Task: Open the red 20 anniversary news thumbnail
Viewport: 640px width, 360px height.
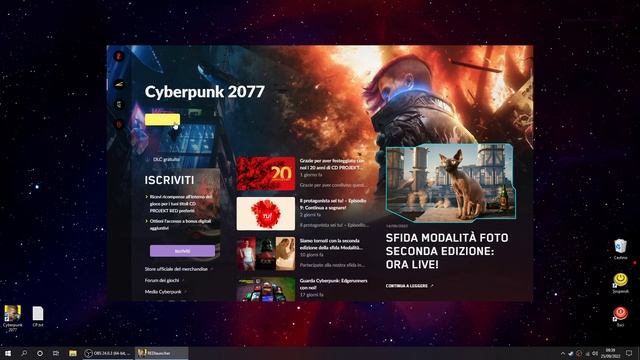Action: click(x=266, y=173)
